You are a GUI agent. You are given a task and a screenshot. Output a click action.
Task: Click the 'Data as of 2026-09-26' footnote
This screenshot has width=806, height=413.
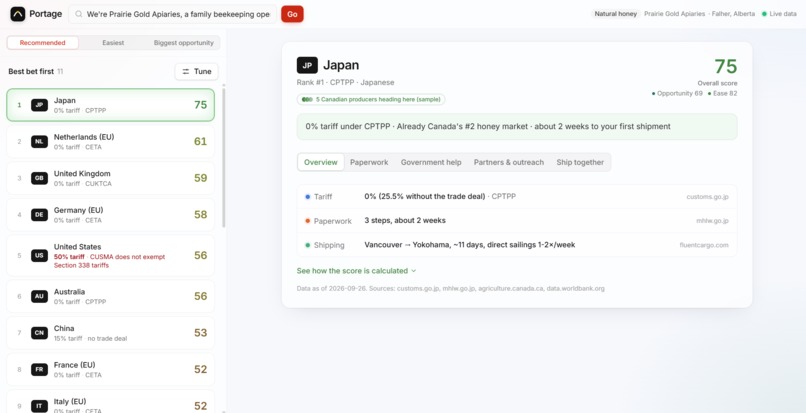450,289
